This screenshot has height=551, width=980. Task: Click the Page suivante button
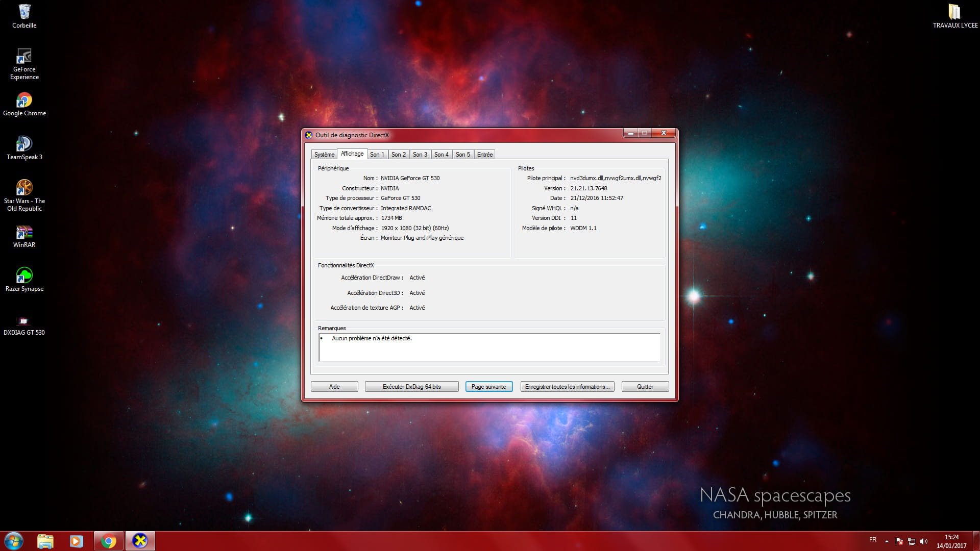coord(489,387)
